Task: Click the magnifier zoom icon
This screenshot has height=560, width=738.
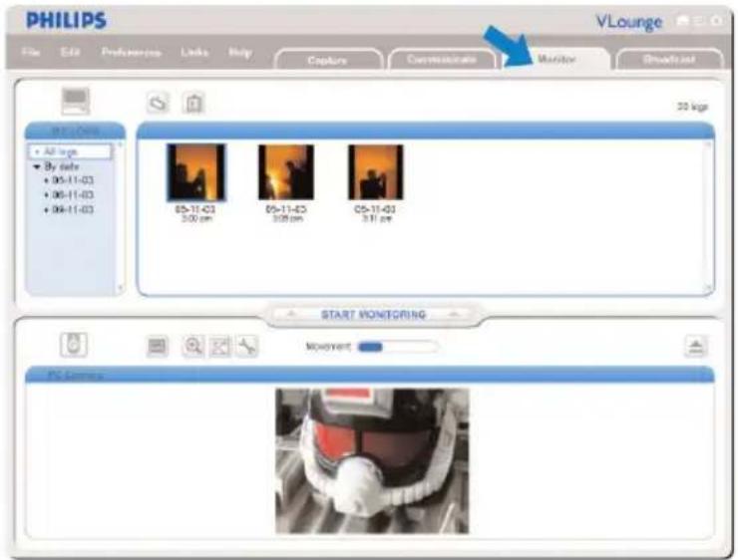Action: point(192,347)
